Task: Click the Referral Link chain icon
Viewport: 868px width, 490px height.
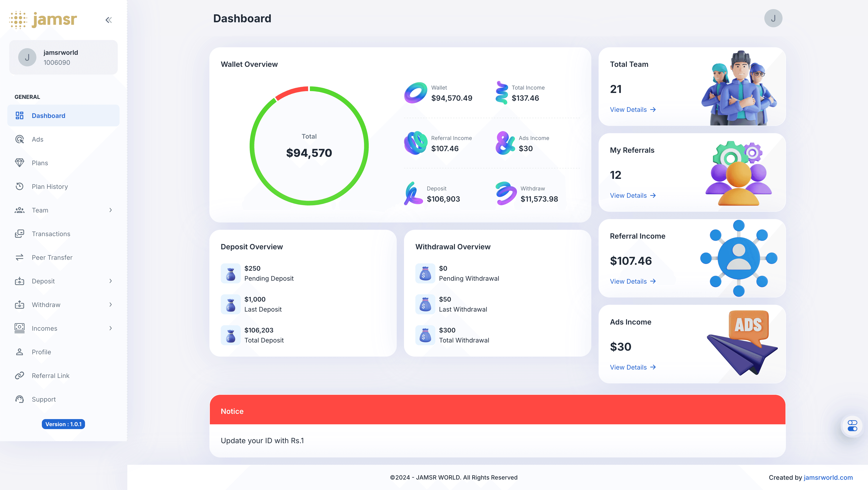Action: [20, 375]
